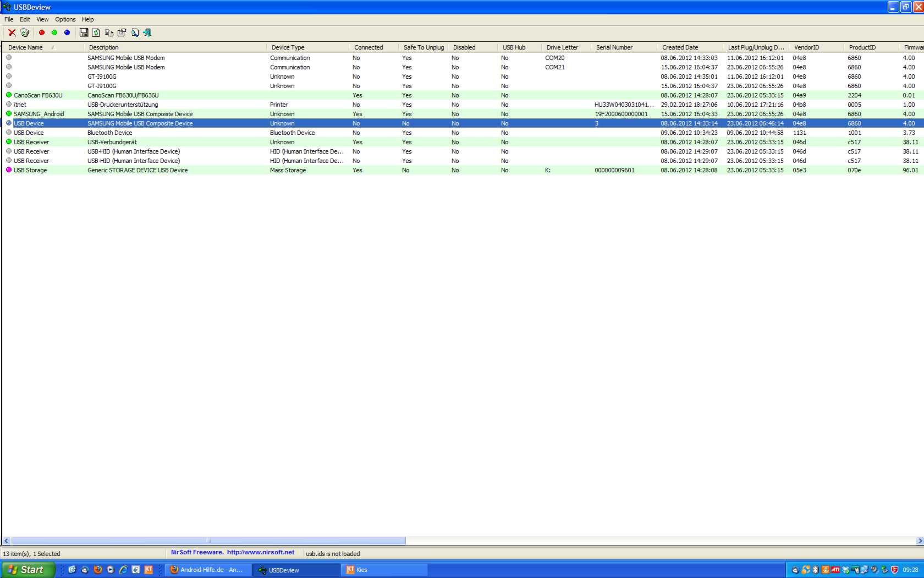Click the 09:28 taskbar clock
This screenshot has width=924, height=578.
[910, 570]
